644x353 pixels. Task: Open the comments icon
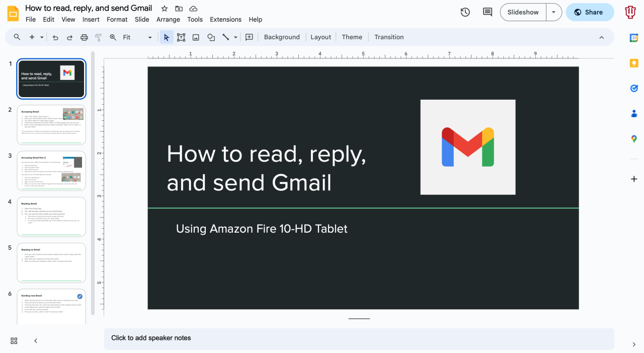pyautogui.click(x=488, y=12)
